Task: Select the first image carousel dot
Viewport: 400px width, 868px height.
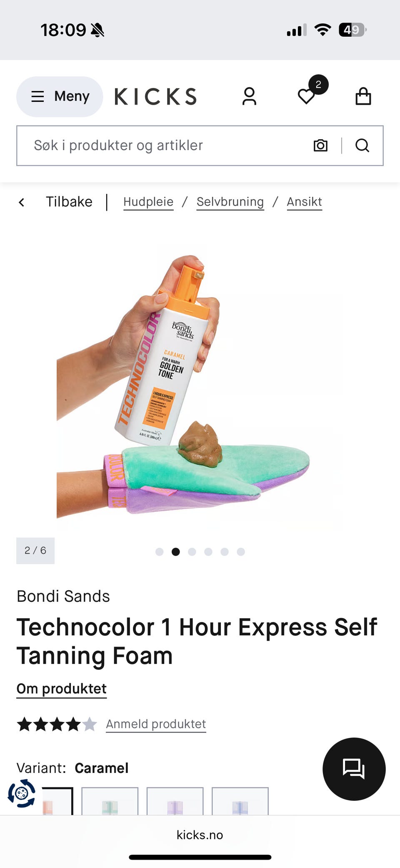Action: pos(159,552)
